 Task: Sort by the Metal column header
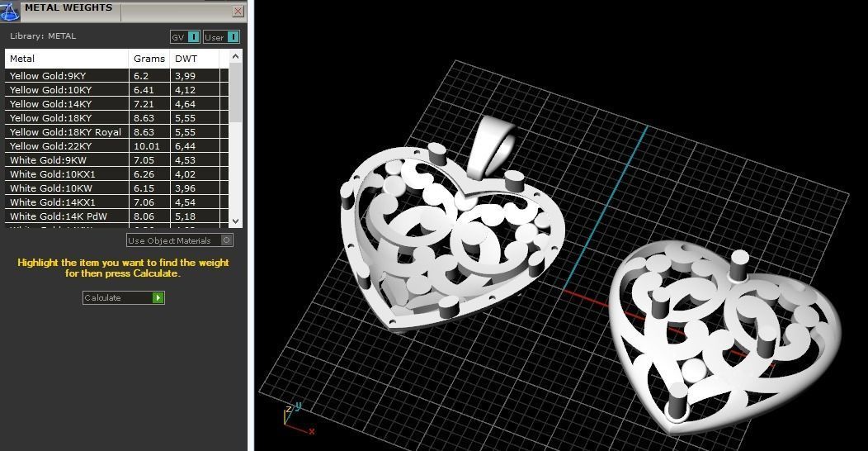pos(67,58)
